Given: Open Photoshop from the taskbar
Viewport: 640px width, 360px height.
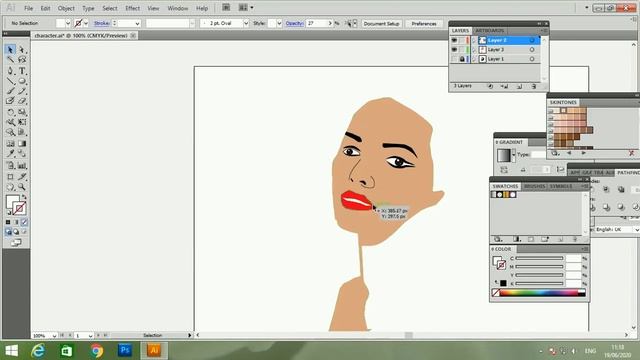Looking at the screenshot, I should (x=125, y=350).
